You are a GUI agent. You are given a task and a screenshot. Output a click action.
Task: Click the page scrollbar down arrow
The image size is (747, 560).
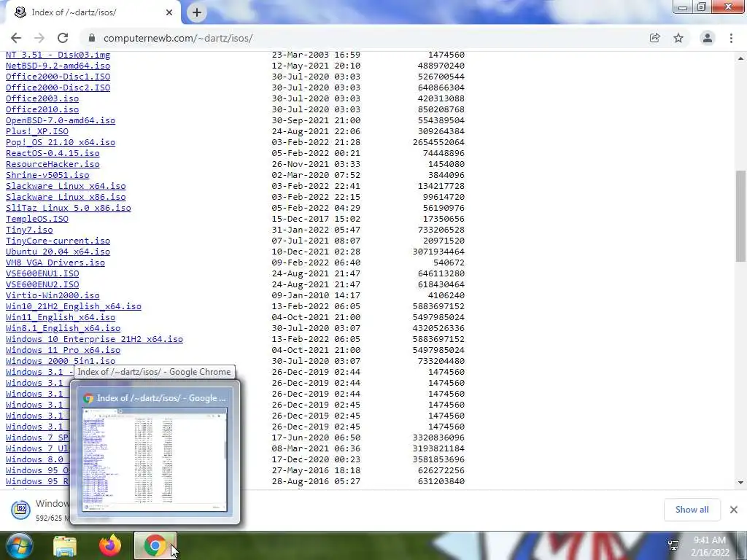[x=740, y=482]
